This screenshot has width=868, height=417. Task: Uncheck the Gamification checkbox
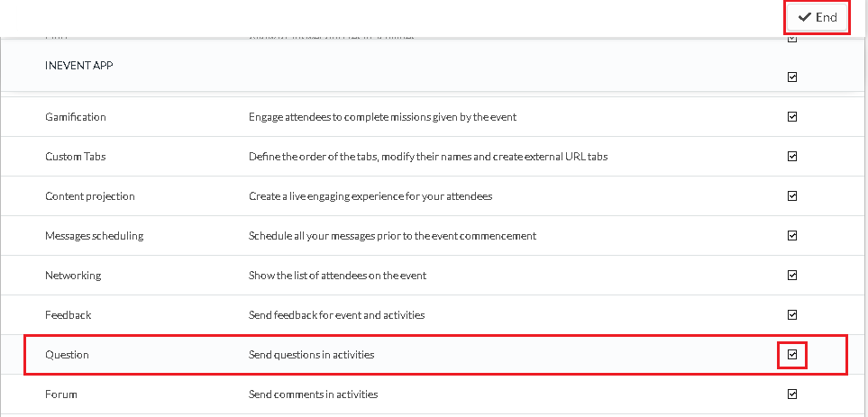coord(792,117)
